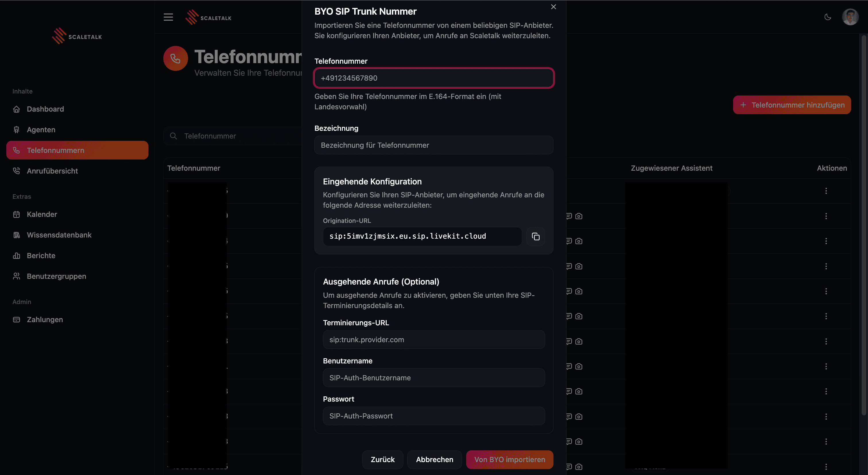Viewport: 868px width, 475px height.
Task: Click the Scaletalk logo in sidebar
Action: pyautogui.click(x=77, y=36)
